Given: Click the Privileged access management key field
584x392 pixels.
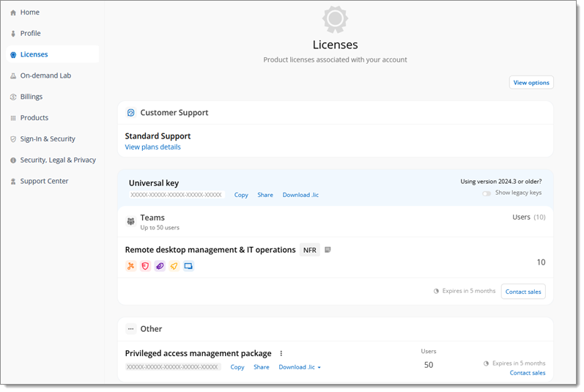Looking at the screenshot, I should (x=173, y=367).
